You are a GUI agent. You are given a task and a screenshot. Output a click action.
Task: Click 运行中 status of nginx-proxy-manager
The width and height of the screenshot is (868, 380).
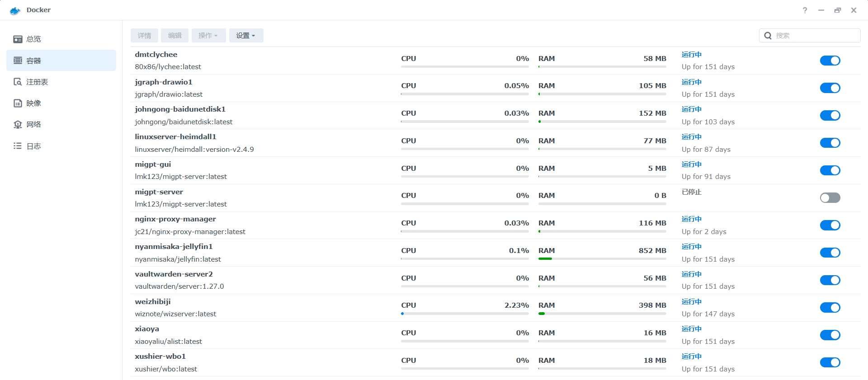pyautogui.click(x=692, y=219)
